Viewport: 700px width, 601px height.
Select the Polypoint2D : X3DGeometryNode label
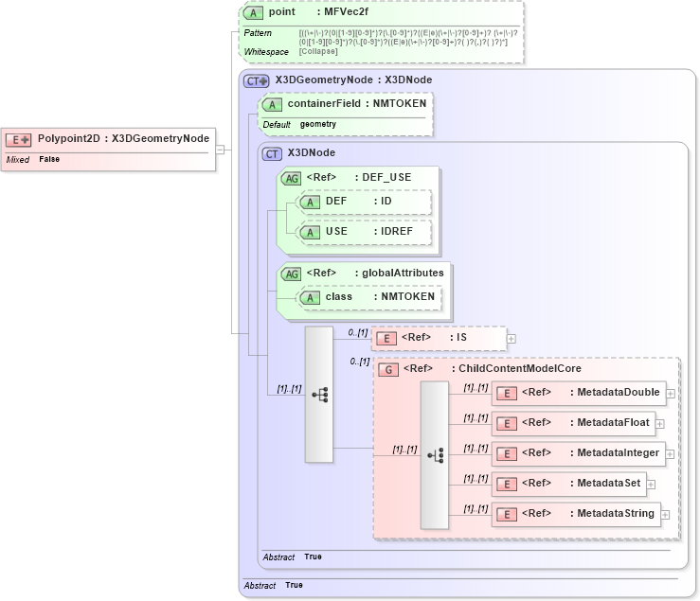(124, 139)
